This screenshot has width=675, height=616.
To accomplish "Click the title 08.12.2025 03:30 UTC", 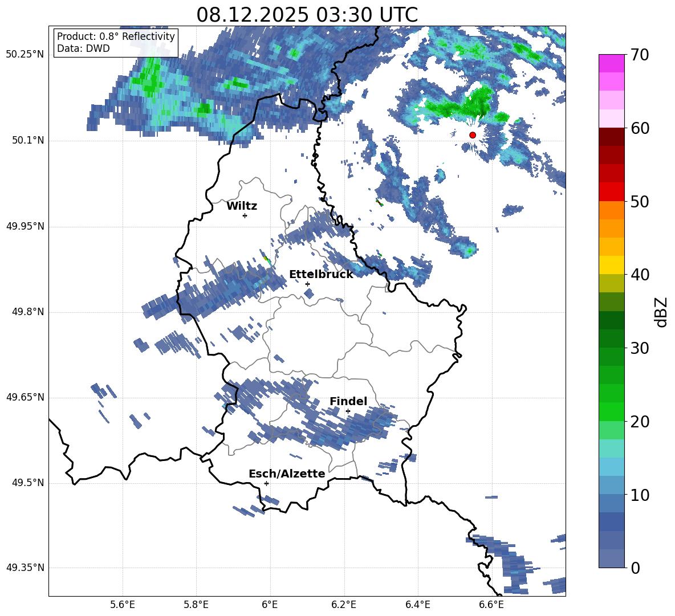I will click(x=307, y=15).
